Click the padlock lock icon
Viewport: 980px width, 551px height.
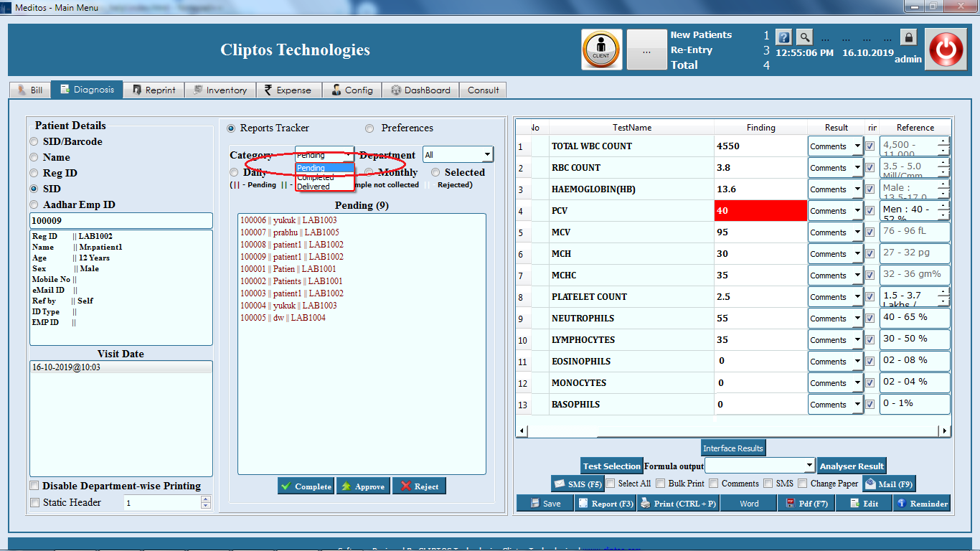coord(908,37)
